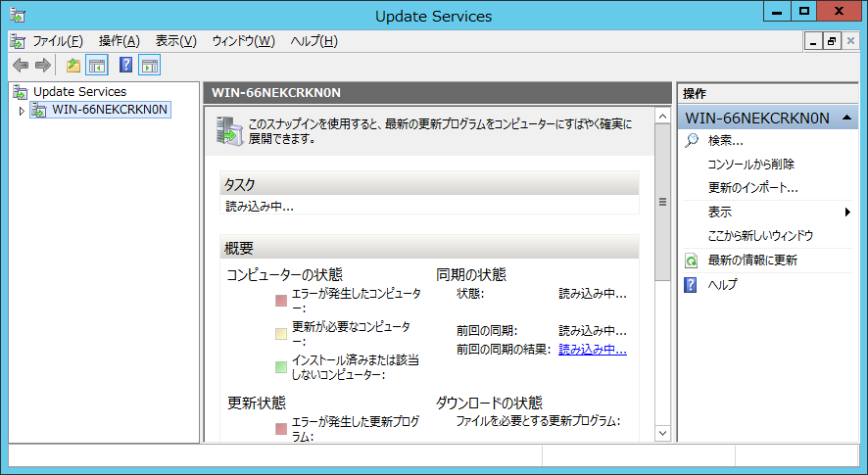Click コンソールから削除 in actions pane
Screen dimensions: 868x475
click(x=750, y=165)
